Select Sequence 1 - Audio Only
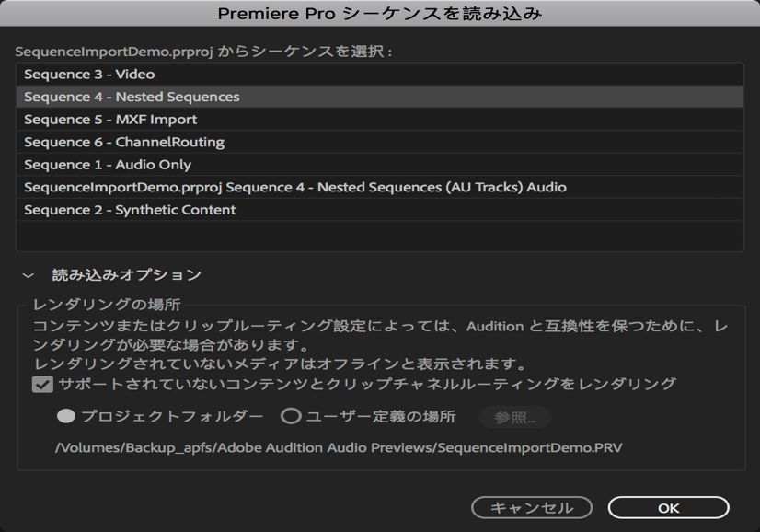This screenshot has width=760, height=532. click(380, 165)
